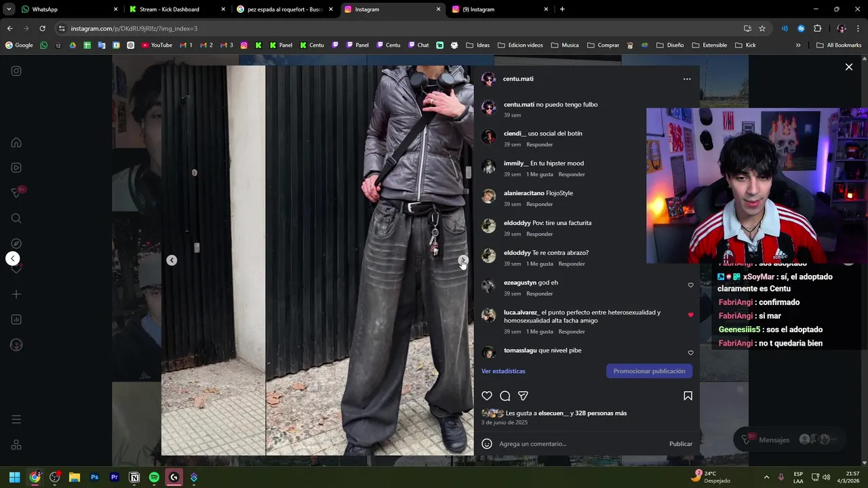Open the Musica bookmarks folder
Viewport: 868px width, 488px height.
(565, 45)
